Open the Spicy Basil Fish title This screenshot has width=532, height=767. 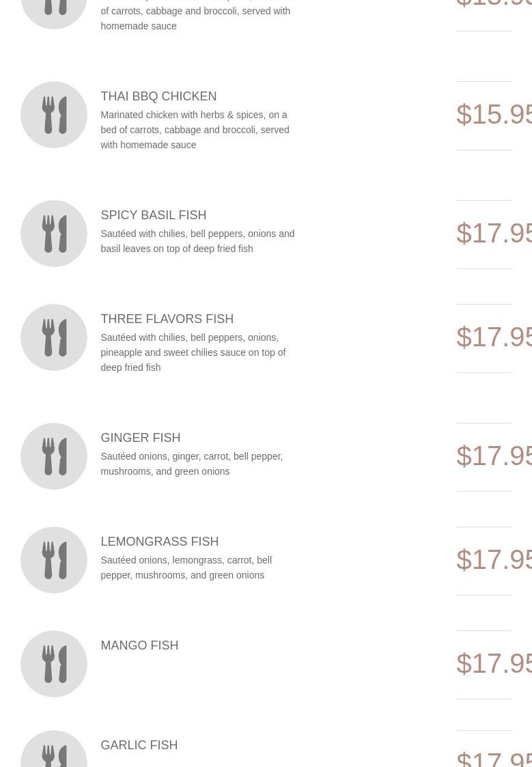pos(153,215)
